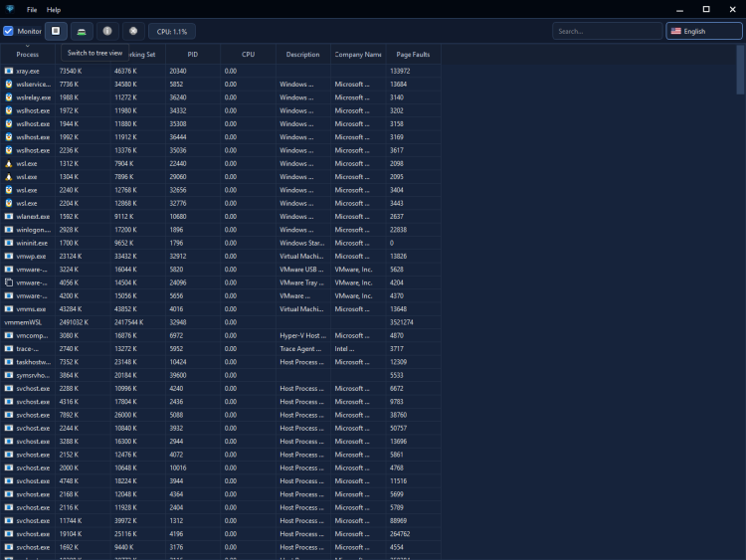Focus the Search input field
This screenshot has width=746, height=560.
coord(607,32)
